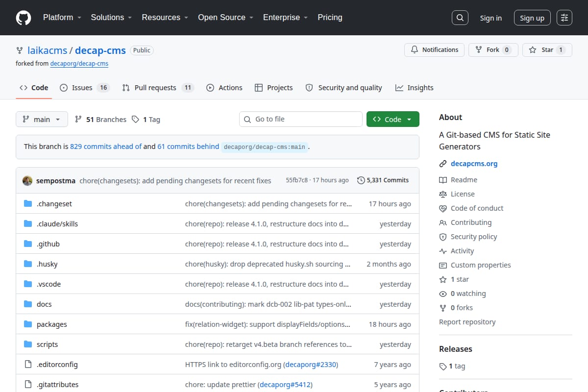Open the Report repository link
Image resolution: width=588 pixels, height=392 pixels.
[x=467, y=322]
